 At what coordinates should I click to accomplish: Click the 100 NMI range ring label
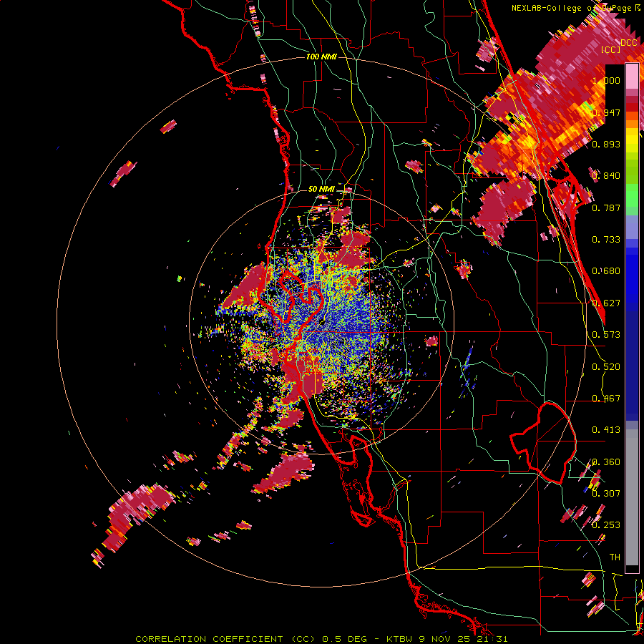pyautogui.click(x=321, y=57)
